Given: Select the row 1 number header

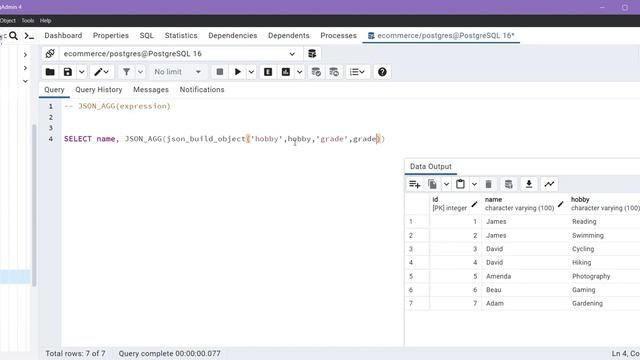Looking at the screenshot, I should [417, 222].
